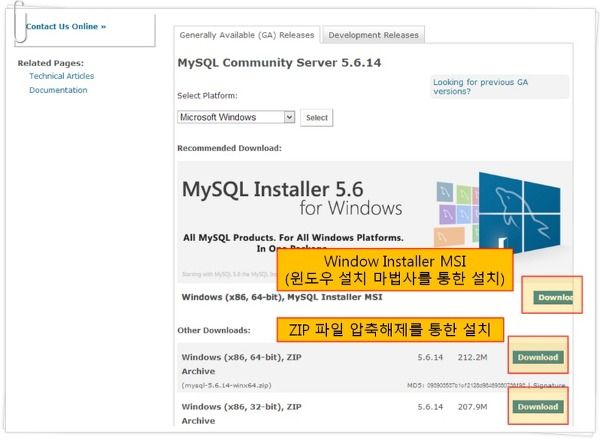Click the Windows logo dolphin graphic

(520, 212)
